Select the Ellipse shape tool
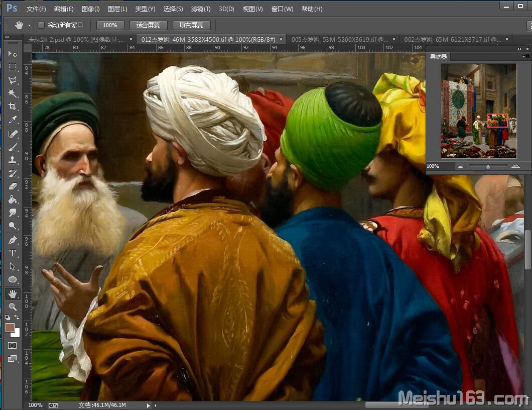Image resolution: width=532 pixels, height=410 pixels. point(13,279)
